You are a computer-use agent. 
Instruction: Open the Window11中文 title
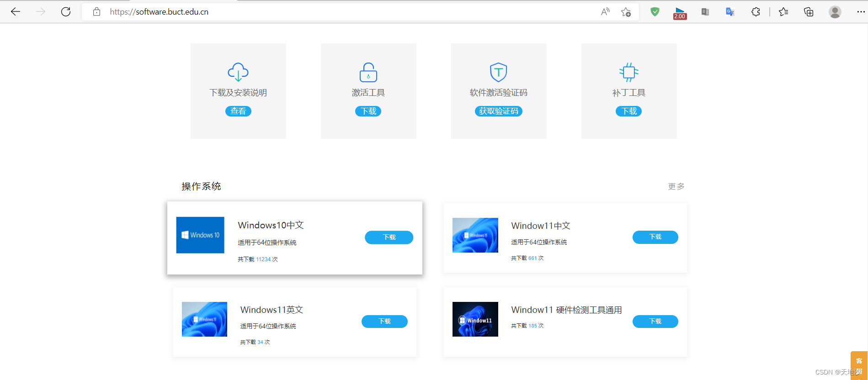click(x=541, y=226)
